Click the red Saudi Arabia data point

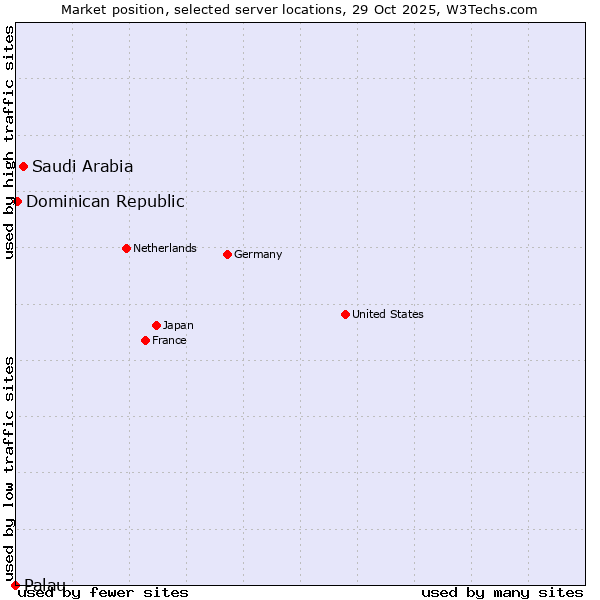pos(23,166)
